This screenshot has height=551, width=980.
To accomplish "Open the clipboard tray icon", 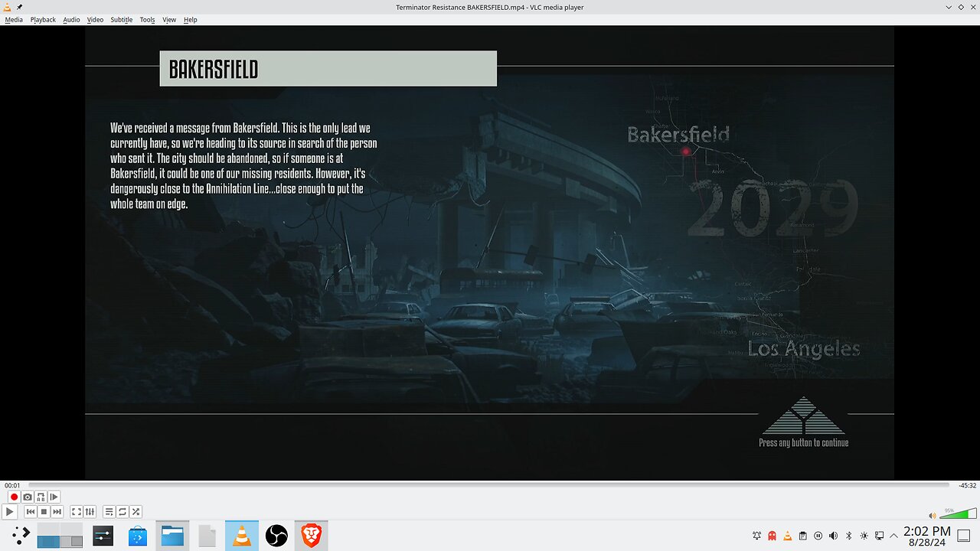I will click(802, 536).
